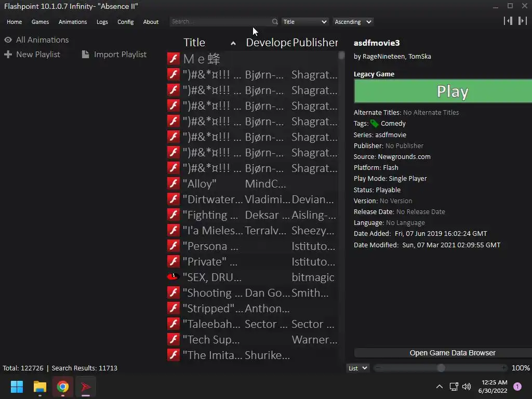Select the "I'a Mieles…" row title
The height and width of the screenshot is (399, 532).
[212, 230]
